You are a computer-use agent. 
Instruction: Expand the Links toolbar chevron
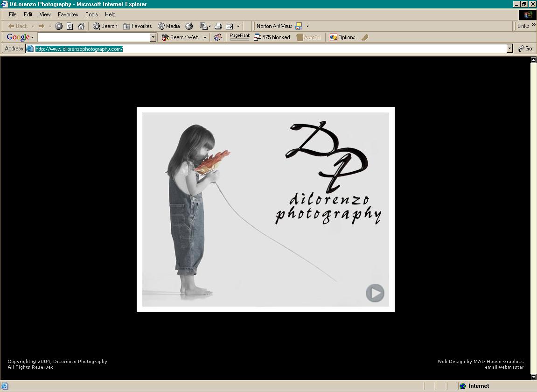click(533, 24)
